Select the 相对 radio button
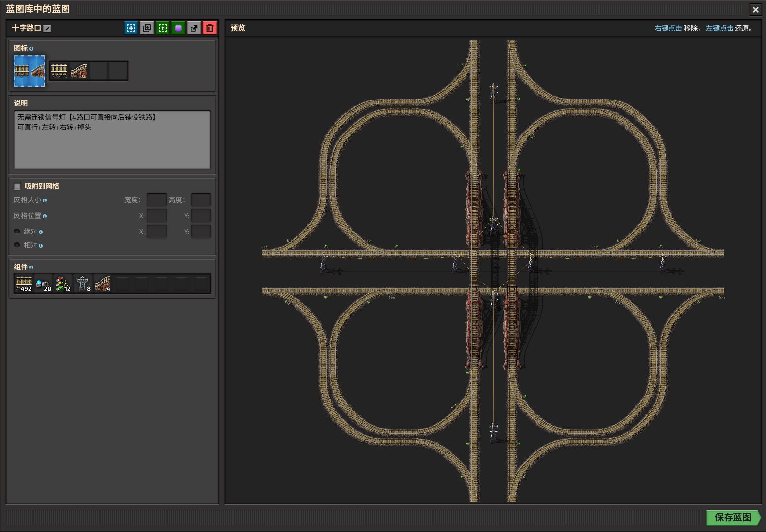Screen dimensions: 766x532 tap(17, 245)
